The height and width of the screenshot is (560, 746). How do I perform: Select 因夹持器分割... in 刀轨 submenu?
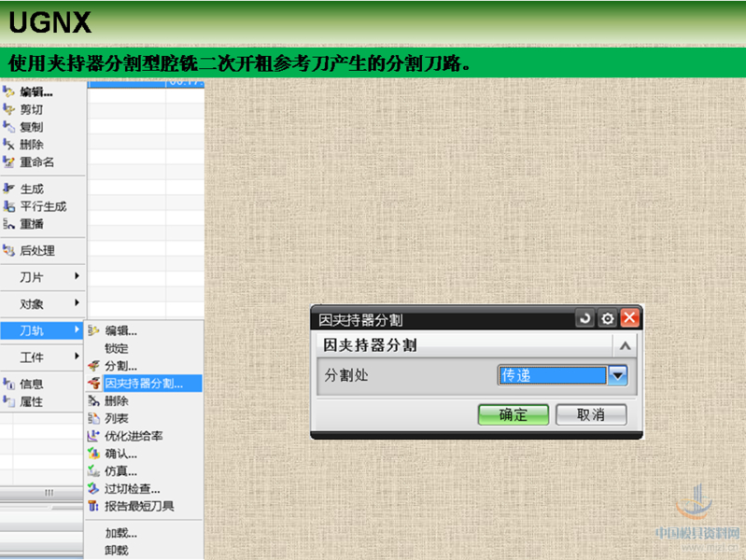click(143, 383)
